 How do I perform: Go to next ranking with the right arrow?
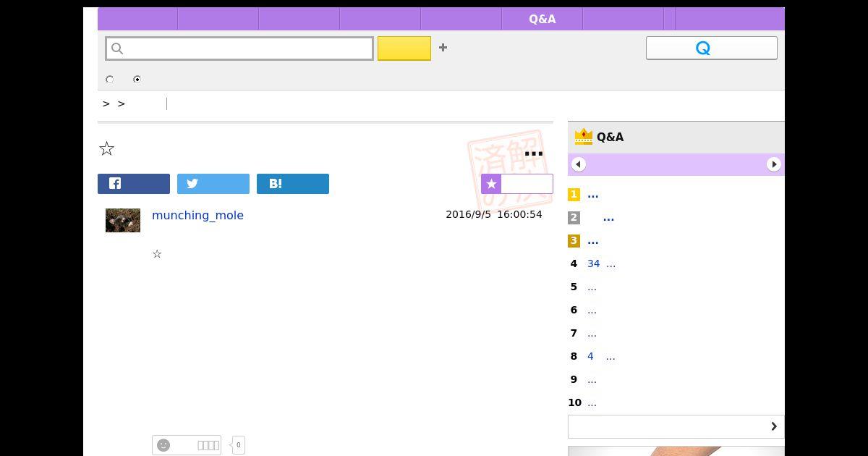774,164
